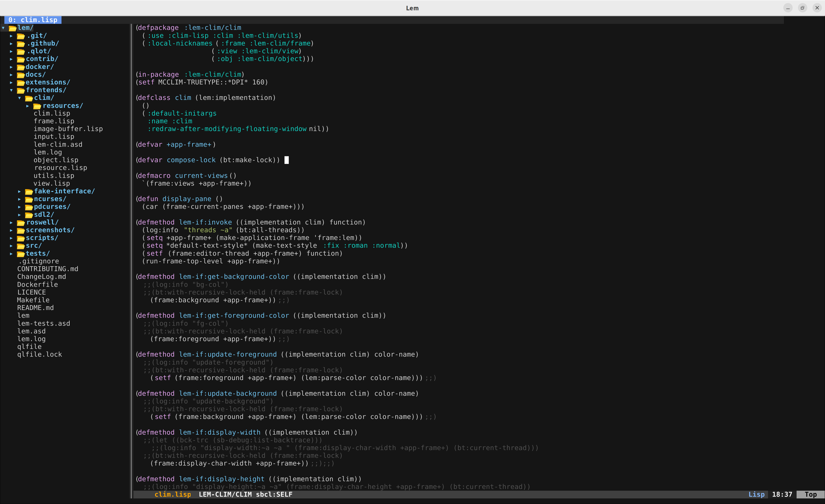Expand the src/ directory arrow

coord(11,246)
